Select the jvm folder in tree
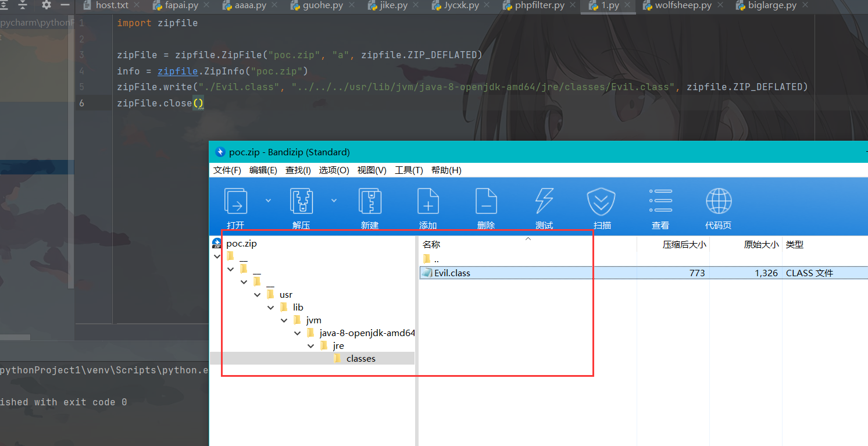This screenshot has height=446, width=868. [313, 320]
